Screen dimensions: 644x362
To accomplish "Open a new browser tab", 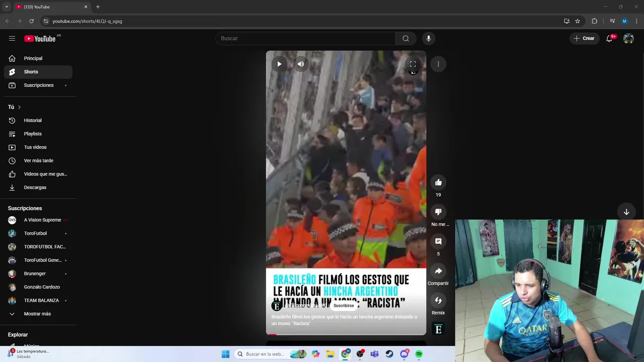I will point(98,7).
